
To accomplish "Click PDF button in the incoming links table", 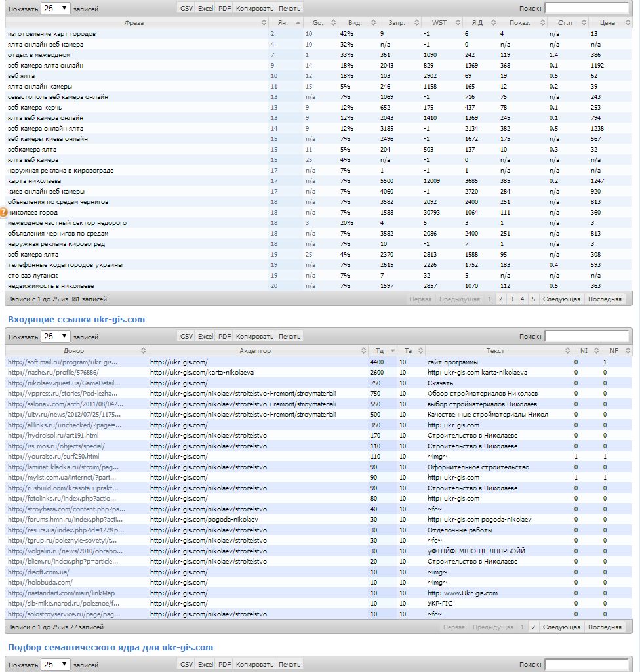I will pos(224,336).
